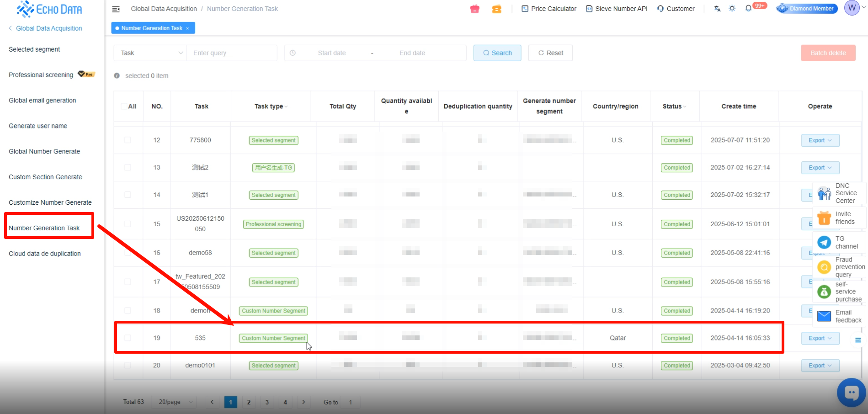Open notifications bell with 99+ badge
This screenshot has height=414, width=868.
tap(749, 8)
